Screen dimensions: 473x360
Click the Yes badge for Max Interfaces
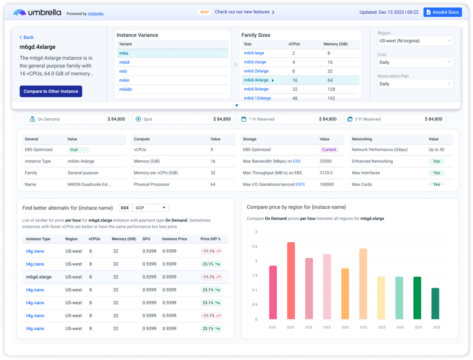(x=437, y=173)
